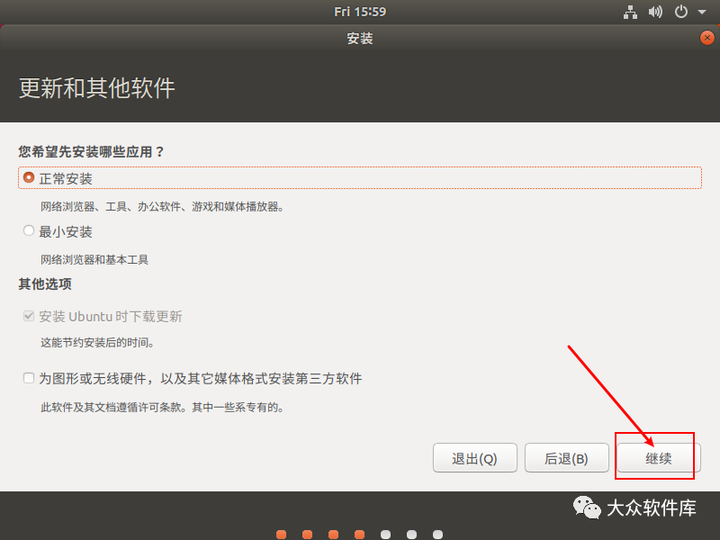Click description 网络浏览器和基本工具
Image resolution: width=720 pixels, height=540 pixels.
coord(94,260)
